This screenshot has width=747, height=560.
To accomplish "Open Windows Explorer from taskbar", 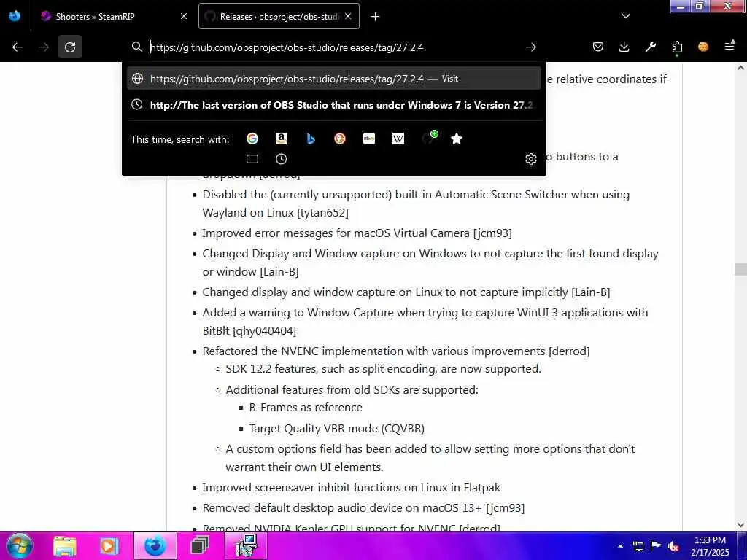I will (x=65, y=546).
